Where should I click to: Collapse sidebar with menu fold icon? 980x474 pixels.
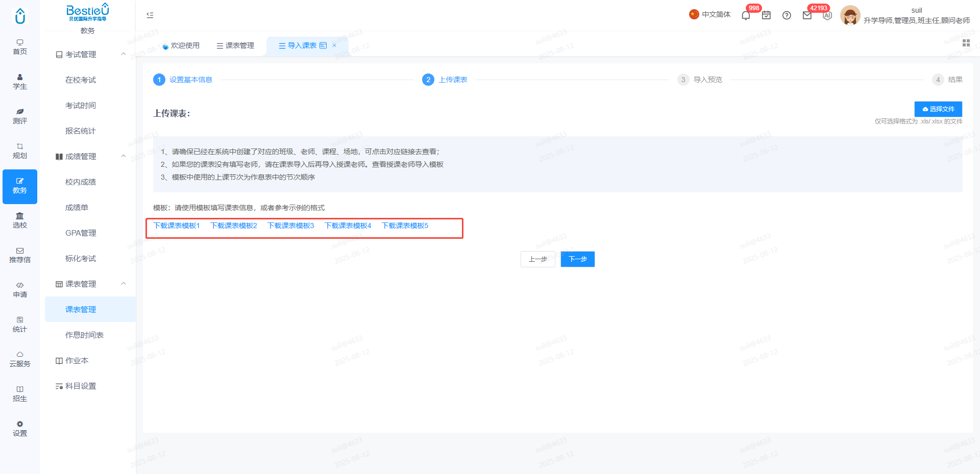[x=150, y=15]
